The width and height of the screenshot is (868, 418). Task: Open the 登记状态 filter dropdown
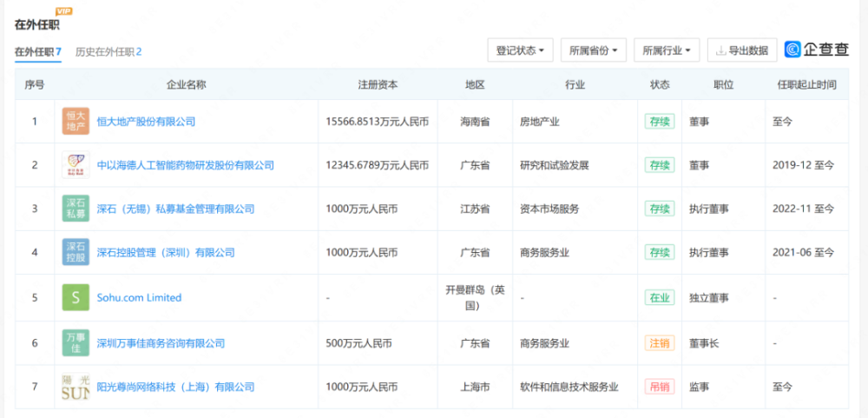coord(520,50)
